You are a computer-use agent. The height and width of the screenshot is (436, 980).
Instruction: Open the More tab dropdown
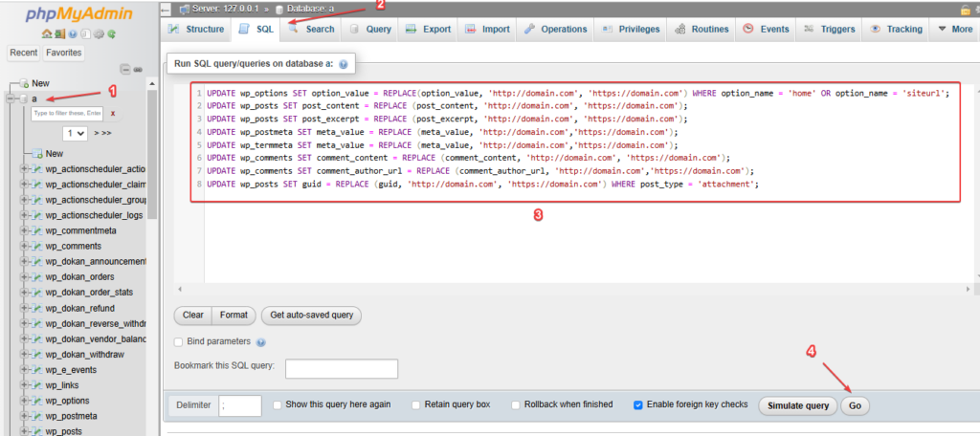click(955, 29)
